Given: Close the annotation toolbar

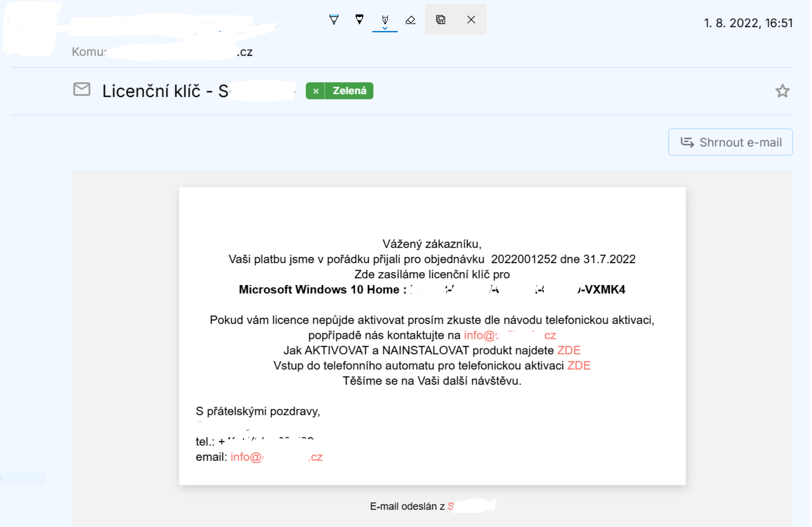Looking at the screenshot, I should (471, 20).
